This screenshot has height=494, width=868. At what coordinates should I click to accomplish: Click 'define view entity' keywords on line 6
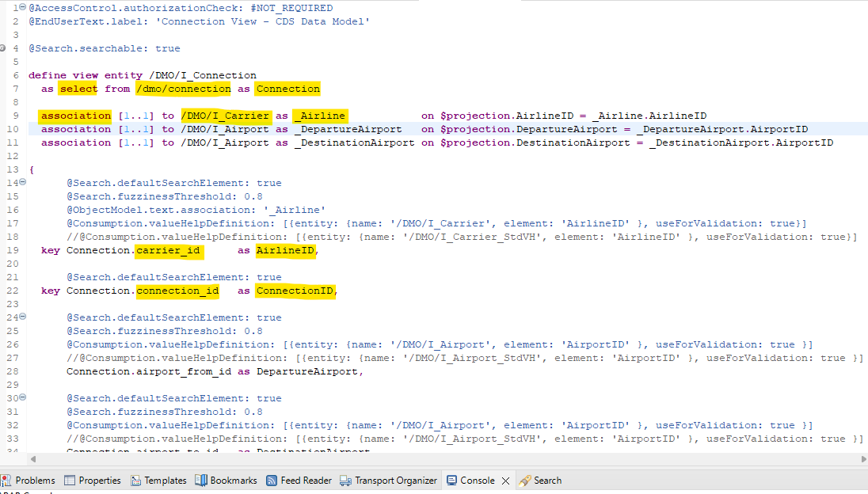point(86,75)
